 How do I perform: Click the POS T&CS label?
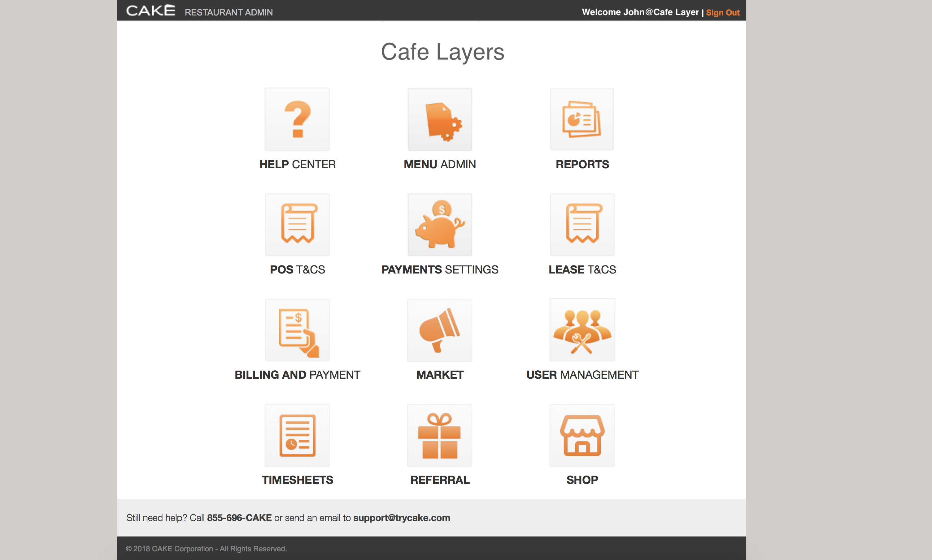297,269
